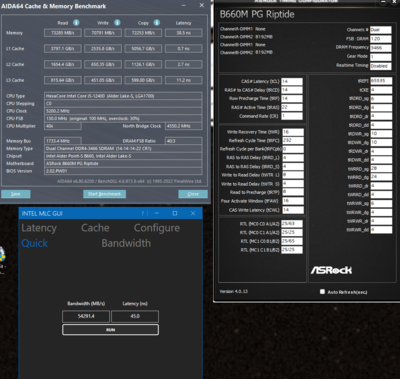The image size is (400, 379).
Task: Click the Write info icon in AIDA64
Action: click(117, 23)
